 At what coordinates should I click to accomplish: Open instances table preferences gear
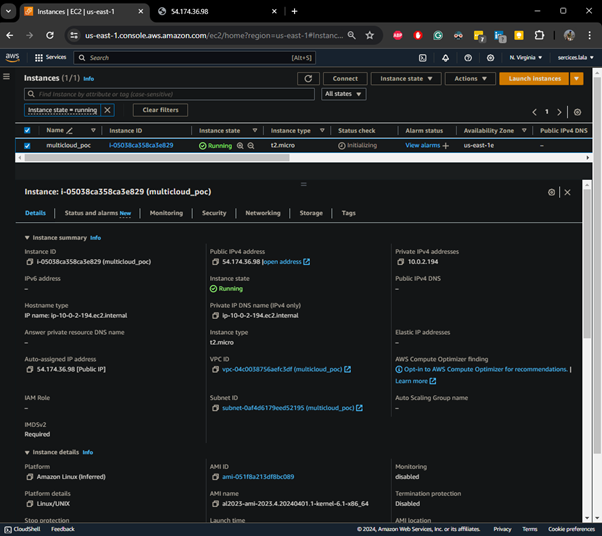[577, 112]
